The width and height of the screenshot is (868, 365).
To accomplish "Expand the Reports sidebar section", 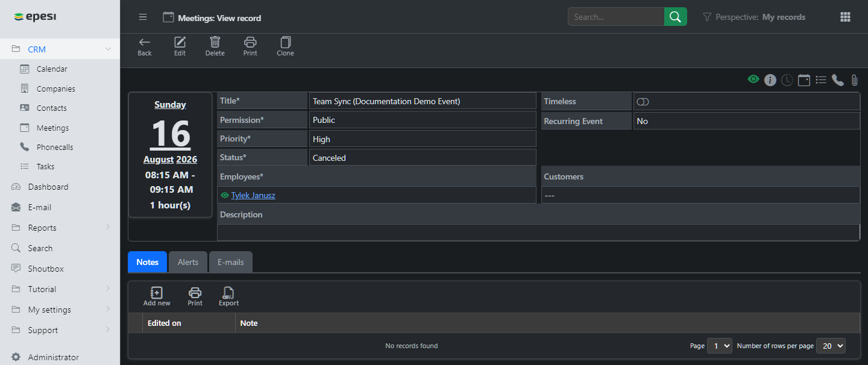I will click(x=108, y=227).
